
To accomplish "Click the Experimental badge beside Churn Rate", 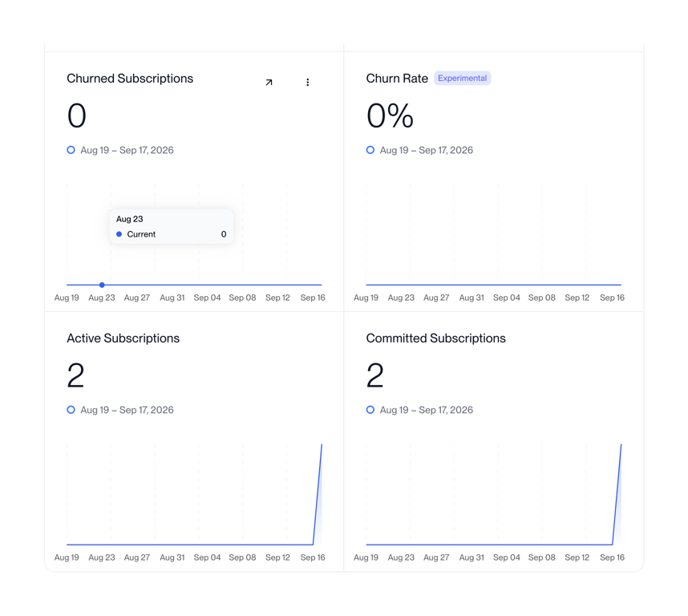I will pyautogui.click(x=462, y=78).
